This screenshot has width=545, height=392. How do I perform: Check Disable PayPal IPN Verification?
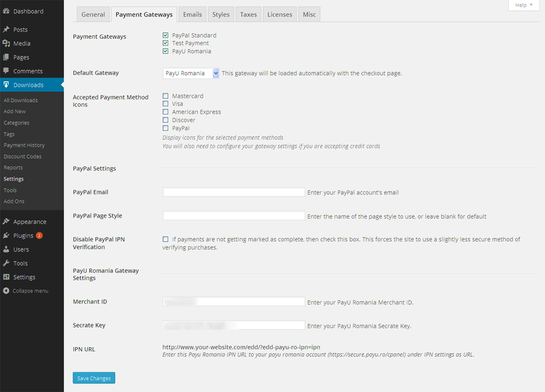[x=165, y=239]
